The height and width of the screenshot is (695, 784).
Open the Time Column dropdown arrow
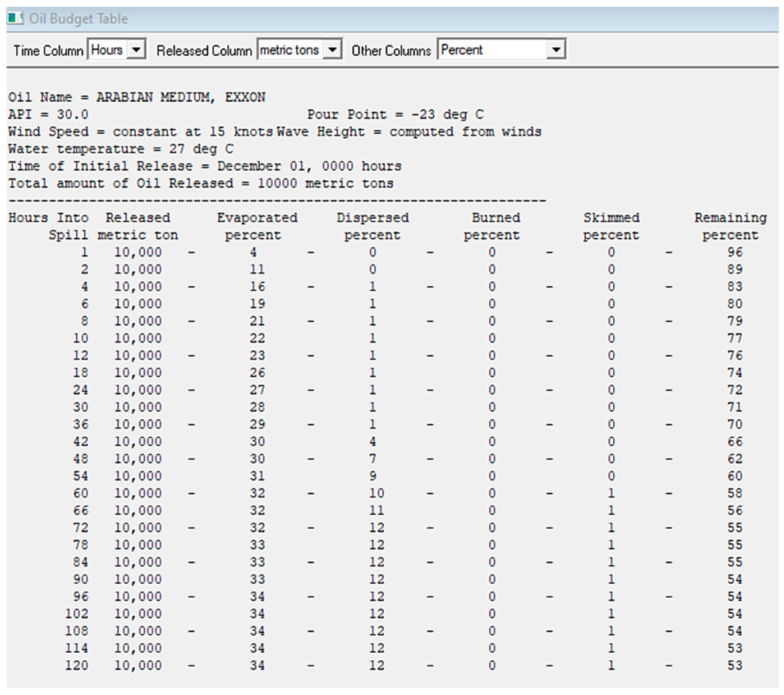[136, 50]
